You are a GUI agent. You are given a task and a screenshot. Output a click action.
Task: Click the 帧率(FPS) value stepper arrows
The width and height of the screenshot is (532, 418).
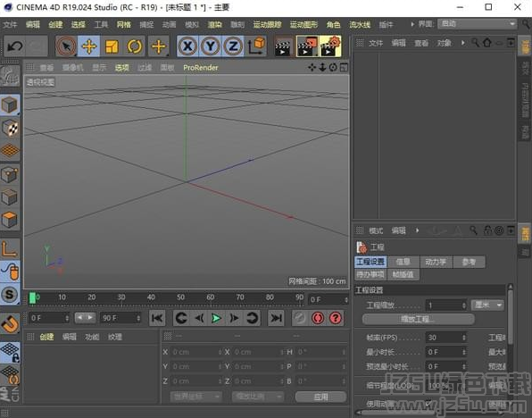(x=464, y=338)
